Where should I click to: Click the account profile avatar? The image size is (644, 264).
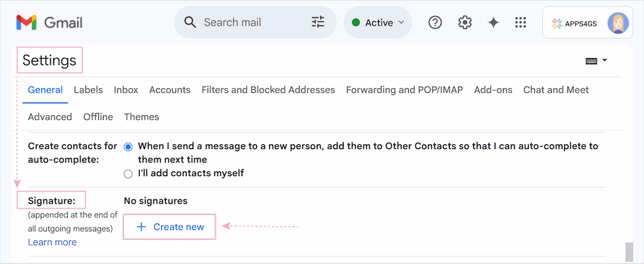(618, 23)
